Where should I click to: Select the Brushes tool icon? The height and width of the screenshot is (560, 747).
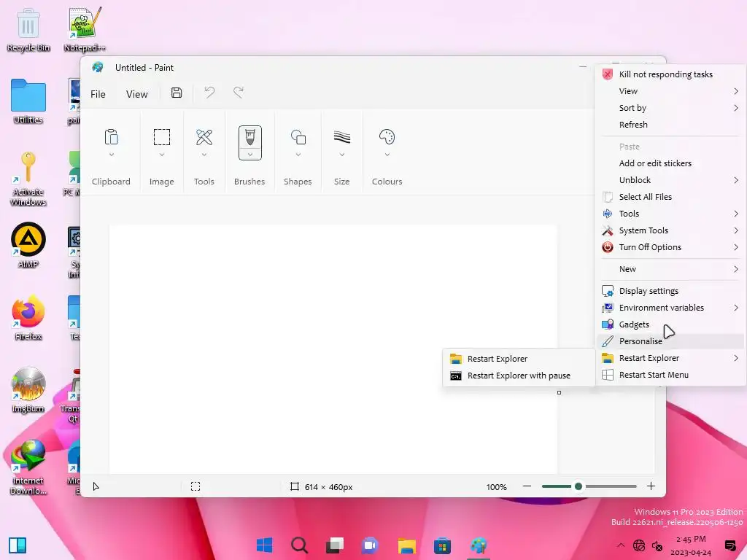click(250, 138)
